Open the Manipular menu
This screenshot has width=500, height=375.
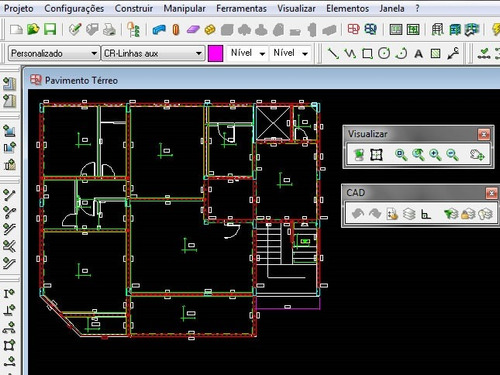click(x=184, y=8)
